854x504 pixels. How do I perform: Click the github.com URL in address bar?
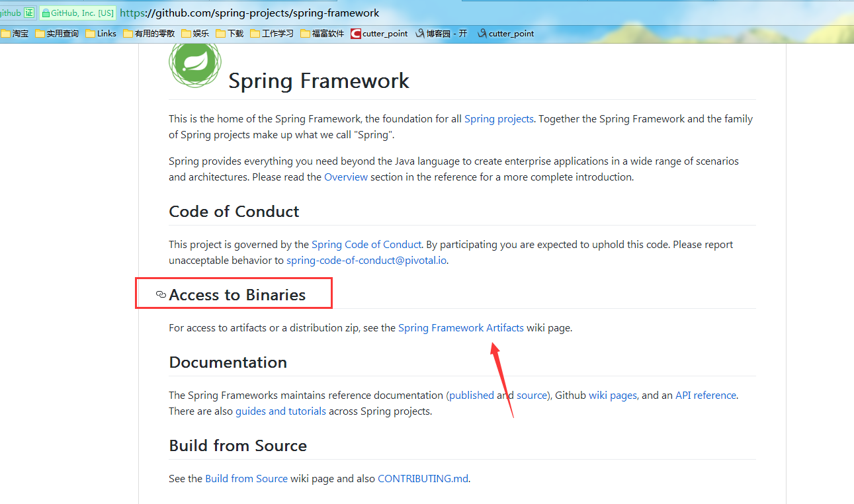tap(250, 13)
